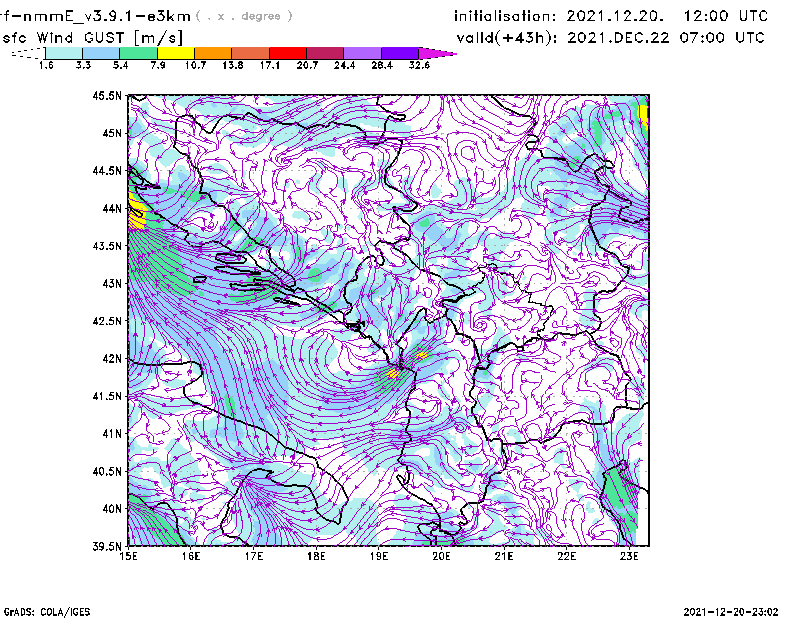Image resolution: width=800 pixels, height=618 pixels.
Task: Click the '23E' longitude label
Action: click(629, 556)
